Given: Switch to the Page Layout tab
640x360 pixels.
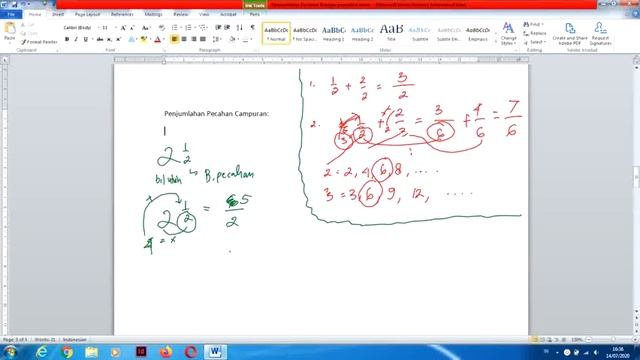Looking at the screenshot, I should click(87, 14).
